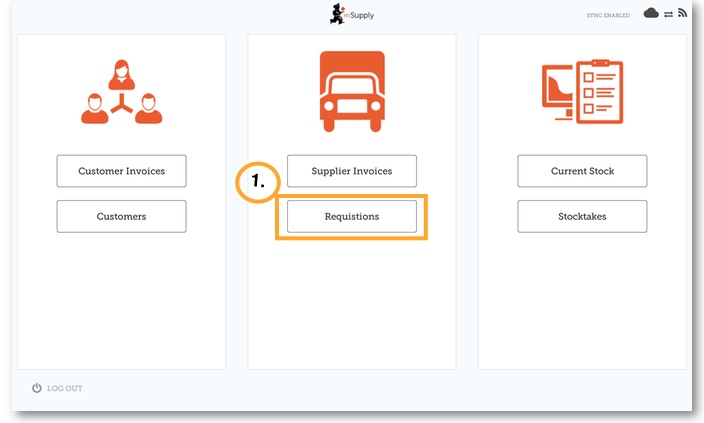
Task: Click the power icon beside Log Out
Action: point(37,388)
